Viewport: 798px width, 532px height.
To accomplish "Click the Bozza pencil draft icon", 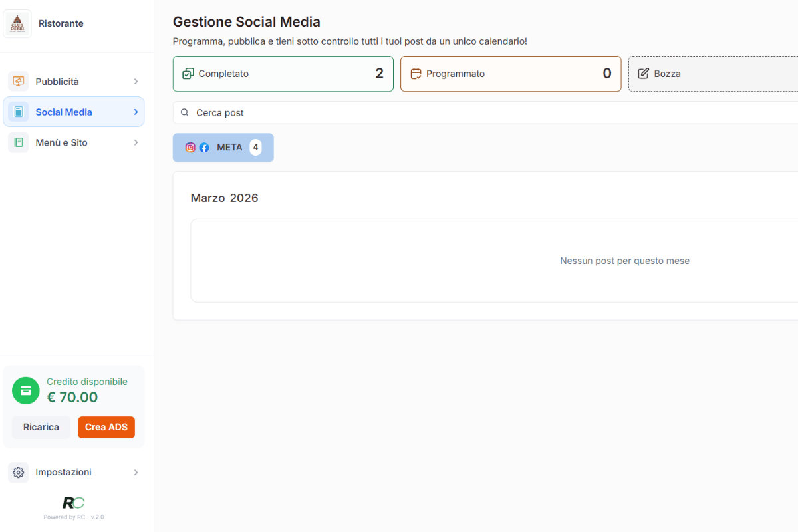I will 642,74.
